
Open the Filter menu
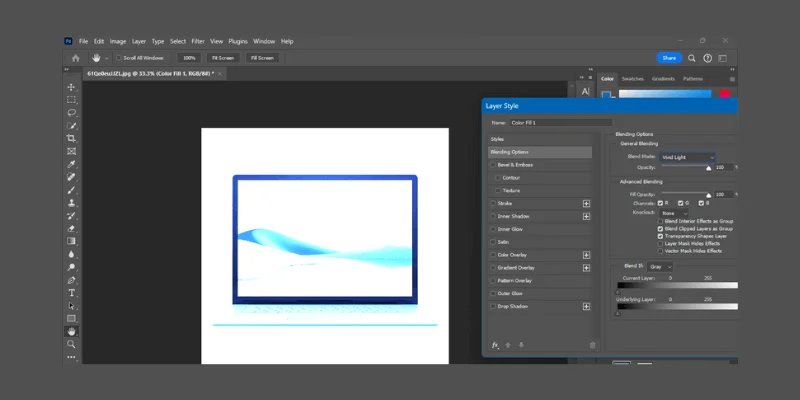tap(198, 41)
